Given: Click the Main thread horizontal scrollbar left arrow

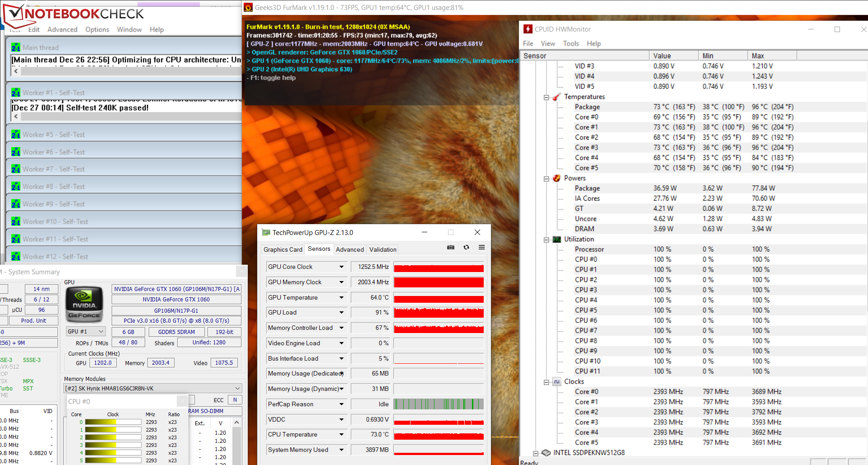Looking at the screenshot, I should 16,71.
